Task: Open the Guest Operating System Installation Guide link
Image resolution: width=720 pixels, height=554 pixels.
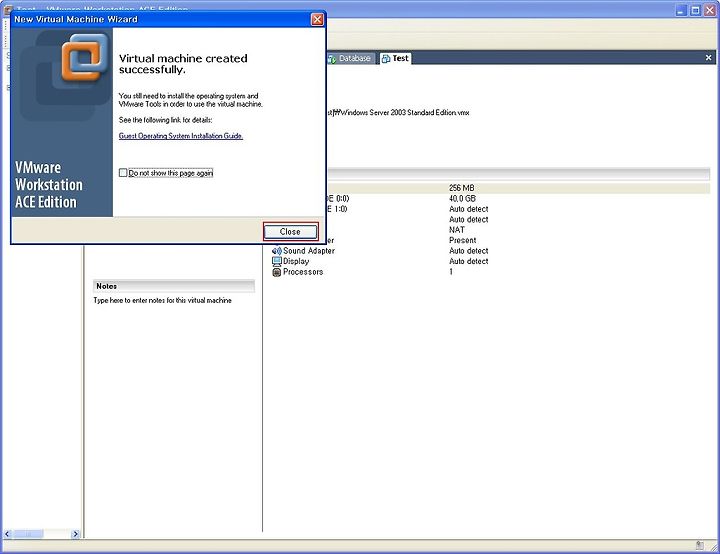Action: pos(180,136)
